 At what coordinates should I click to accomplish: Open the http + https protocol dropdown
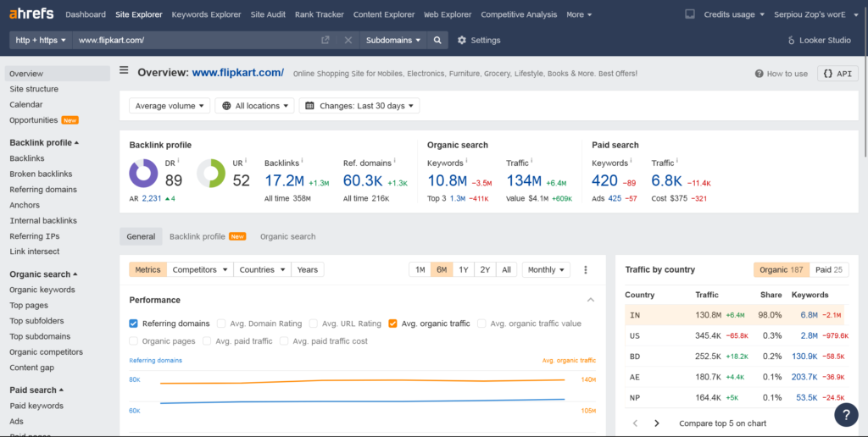(41, 40)
